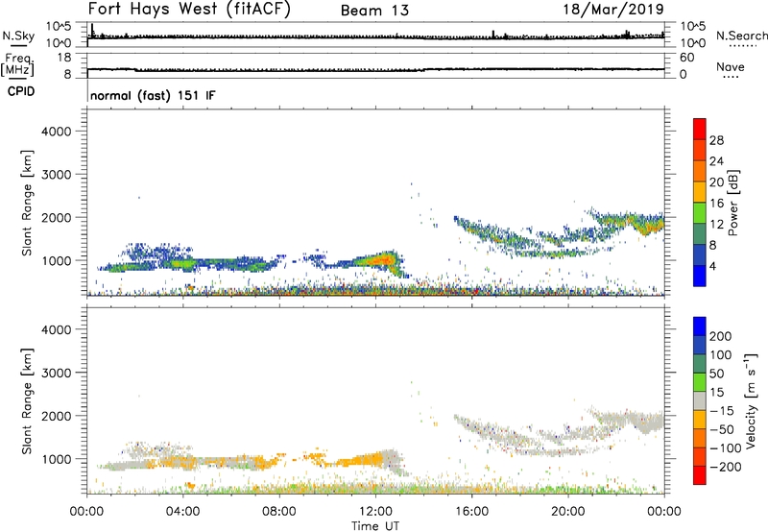Click the 'Power [dB]' color bar title
The image size is (768, 532).
pos(732,203)
